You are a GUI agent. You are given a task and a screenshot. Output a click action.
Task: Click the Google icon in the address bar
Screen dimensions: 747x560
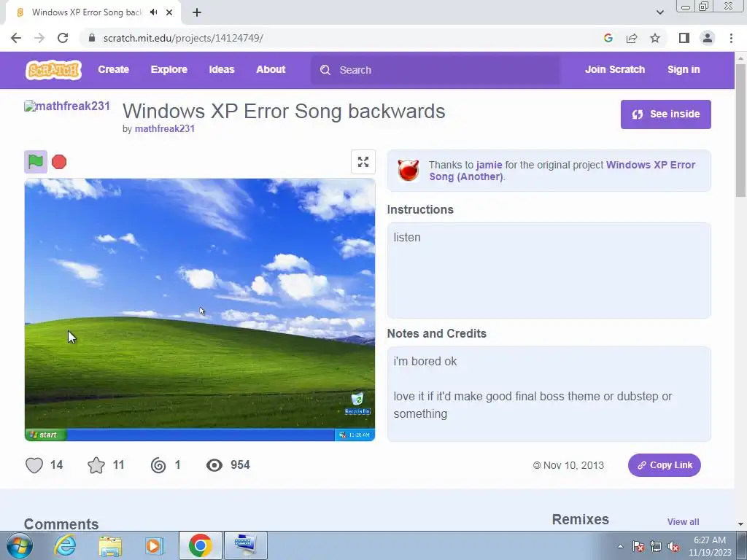click(x=608, y=38)
